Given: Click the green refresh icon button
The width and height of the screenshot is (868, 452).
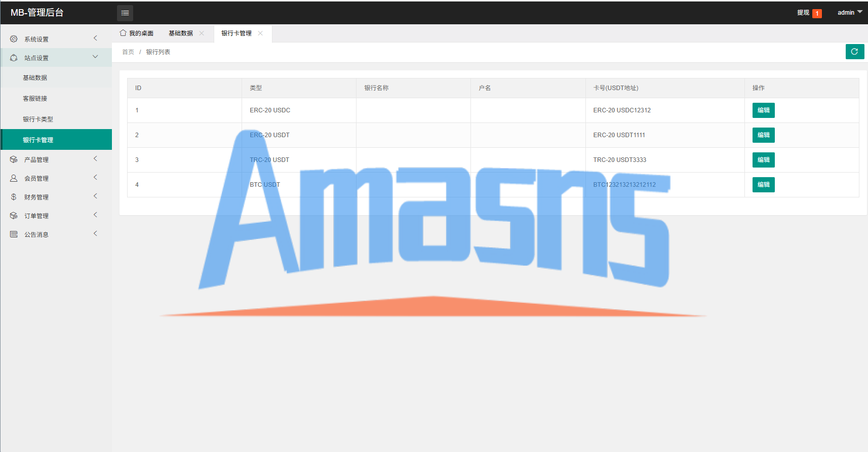Looking at the screenshot, I should (855, 52).
